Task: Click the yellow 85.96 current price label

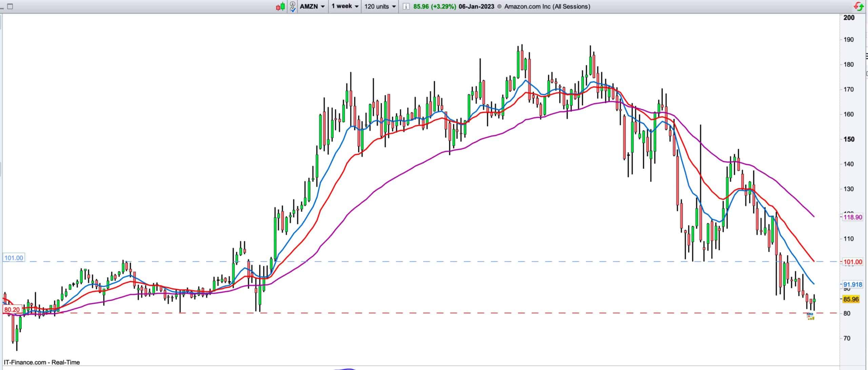Action: click(x=851, y=299)
